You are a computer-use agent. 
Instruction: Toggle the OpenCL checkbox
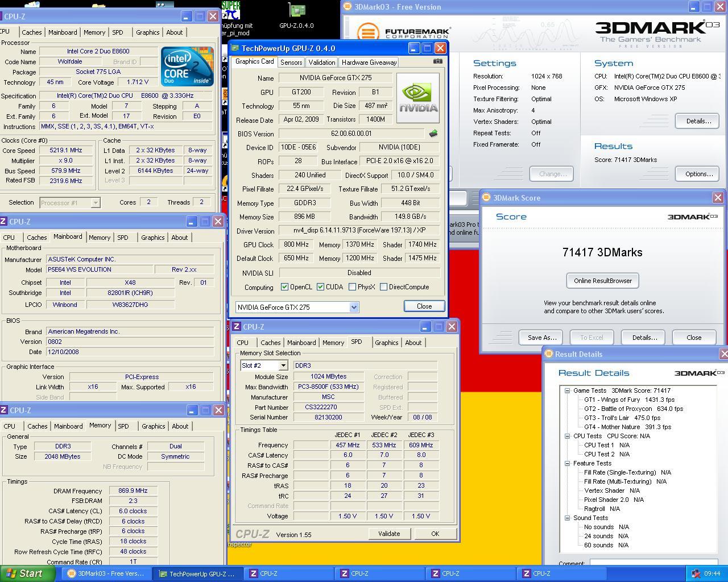point(284,287)
